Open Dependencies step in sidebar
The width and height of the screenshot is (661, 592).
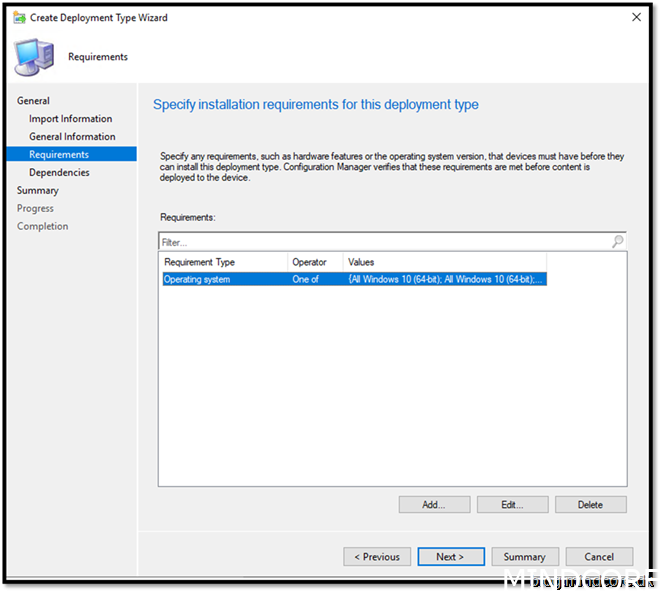pos(59,173)
